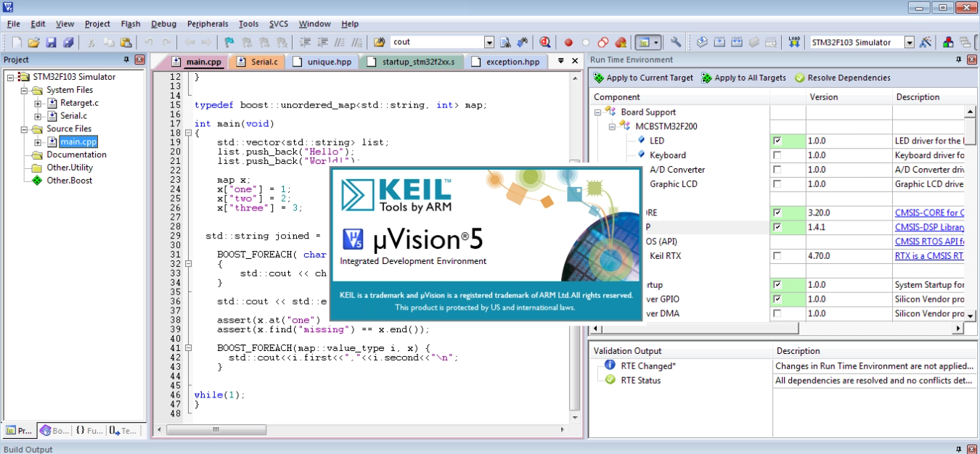Image resolution: width=980 pixels, height=454 pixels.
Task: Click the Rebuild all target files icon
Action: pos(737,42)
